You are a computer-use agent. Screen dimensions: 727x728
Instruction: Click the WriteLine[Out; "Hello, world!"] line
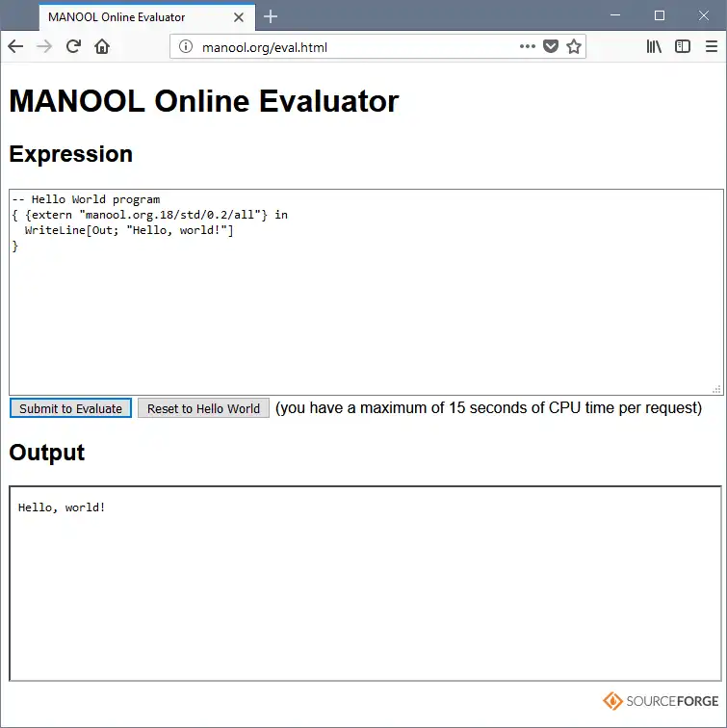129,230
